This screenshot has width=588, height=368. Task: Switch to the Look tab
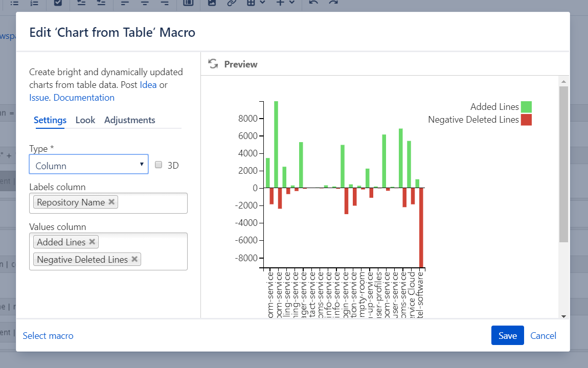click(x=85, y=120)
